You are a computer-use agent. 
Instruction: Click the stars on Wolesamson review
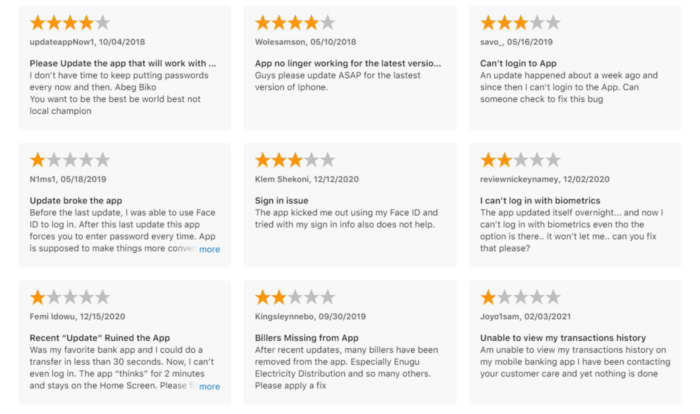coord(295,23)
